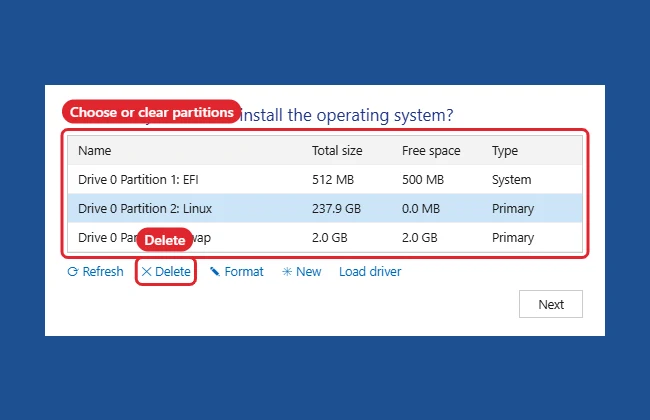Click the Refresh link text
The width and height of the screenshot is (650, 420).
tap(103, 272)
